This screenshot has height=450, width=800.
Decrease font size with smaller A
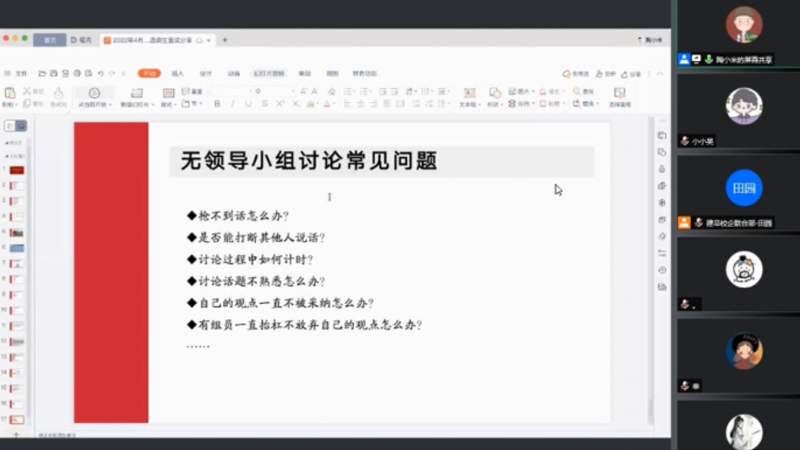click(x=315, y=91)
